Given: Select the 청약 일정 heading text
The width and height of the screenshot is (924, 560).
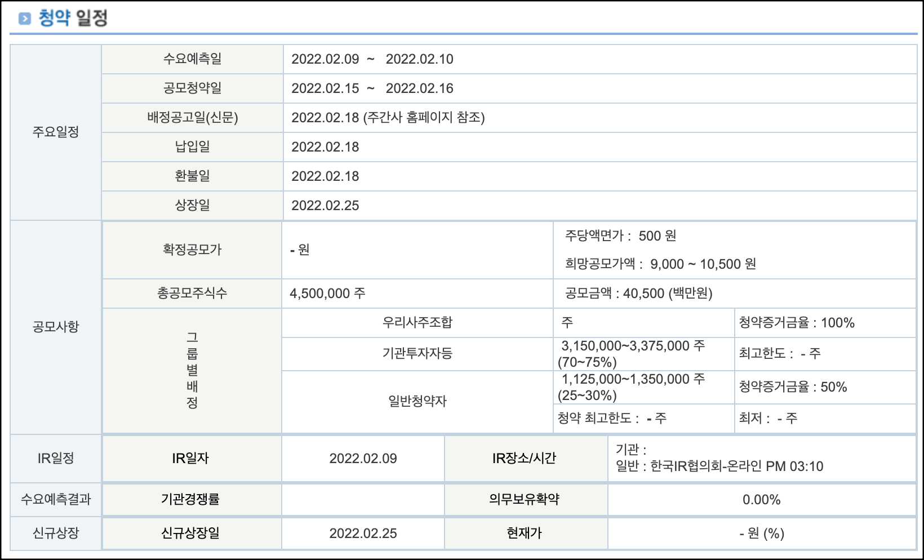Looking at the screenshot, I should [73, 18].
